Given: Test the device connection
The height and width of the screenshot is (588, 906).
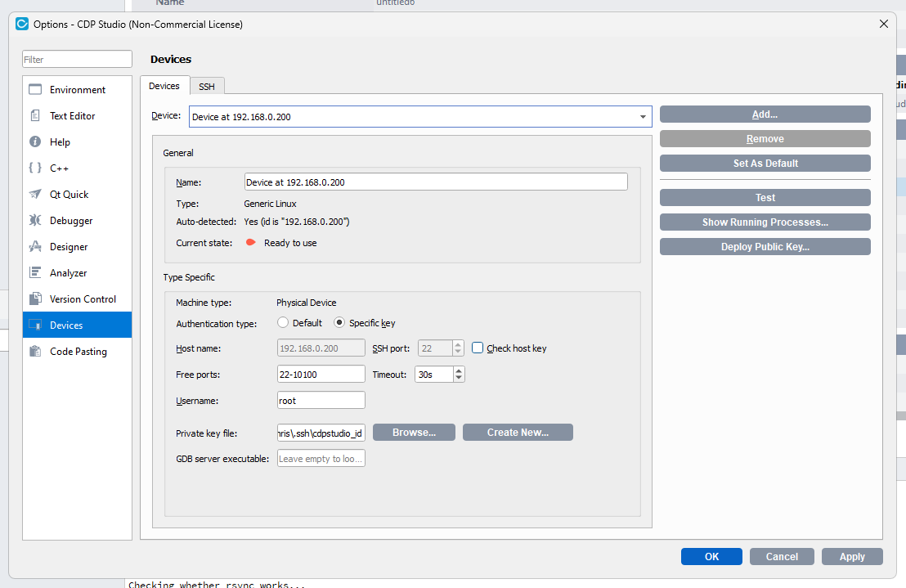Looking at the screenshot, I should [x=765, y=198].
